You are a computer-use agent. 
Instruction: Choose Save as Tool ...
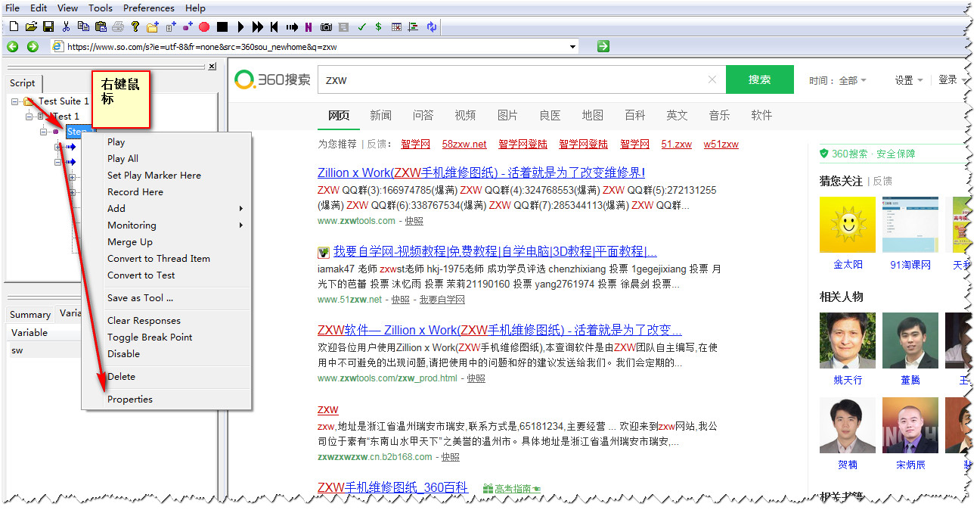[x=166, y=297]
